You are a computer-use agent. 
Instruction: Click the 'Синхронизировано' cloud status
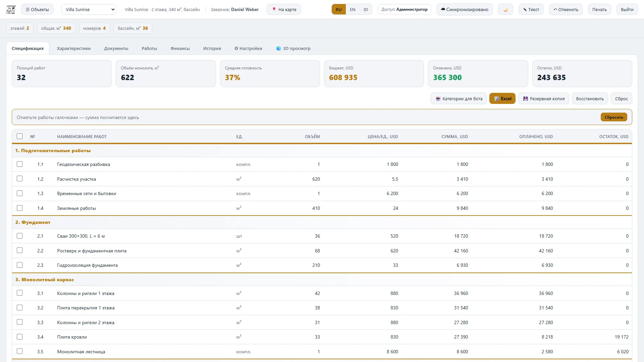pos(465,9)
